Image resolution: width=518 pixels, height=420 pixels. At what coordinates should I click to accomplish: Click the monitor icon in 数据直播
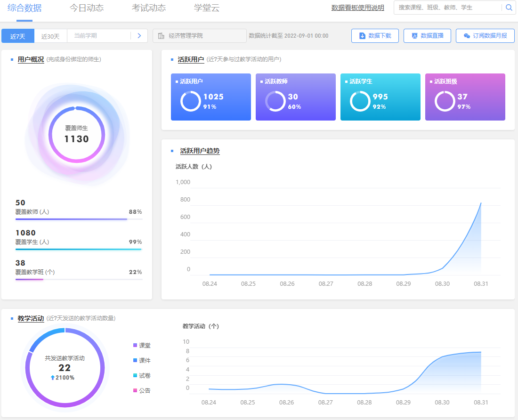pos(414,36)
